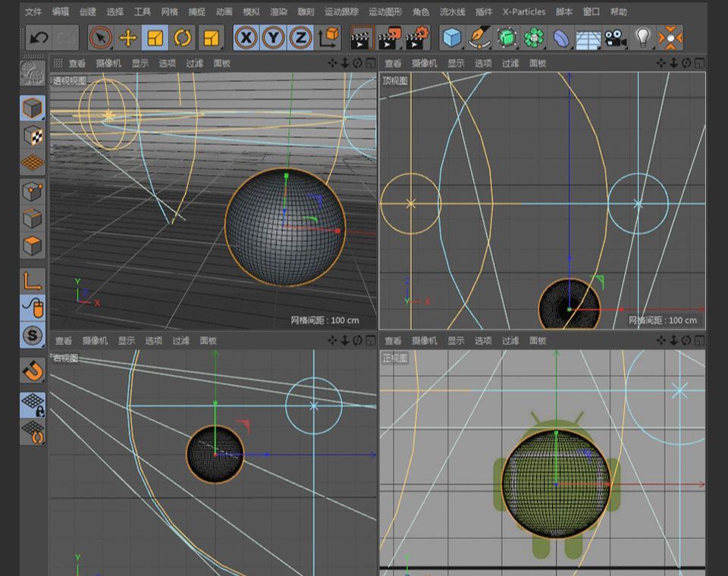
Task: Open the last-used tool flyout after Rotate
Action: (211, 38)
